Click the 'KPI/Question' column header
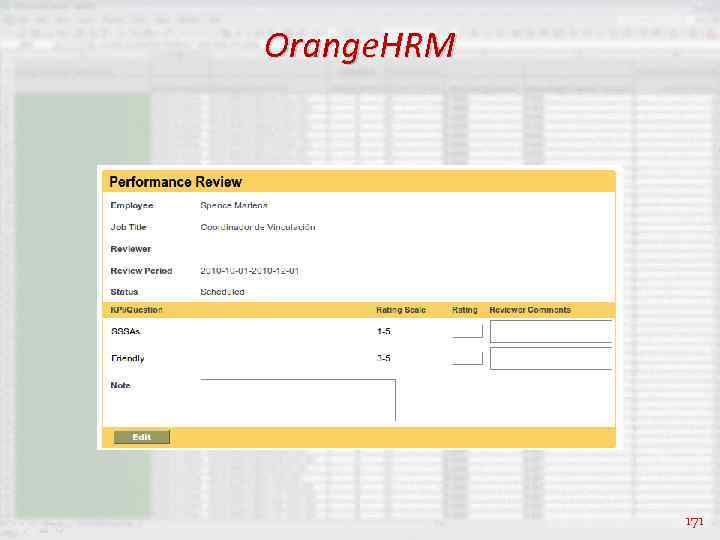 click(136, 310)
